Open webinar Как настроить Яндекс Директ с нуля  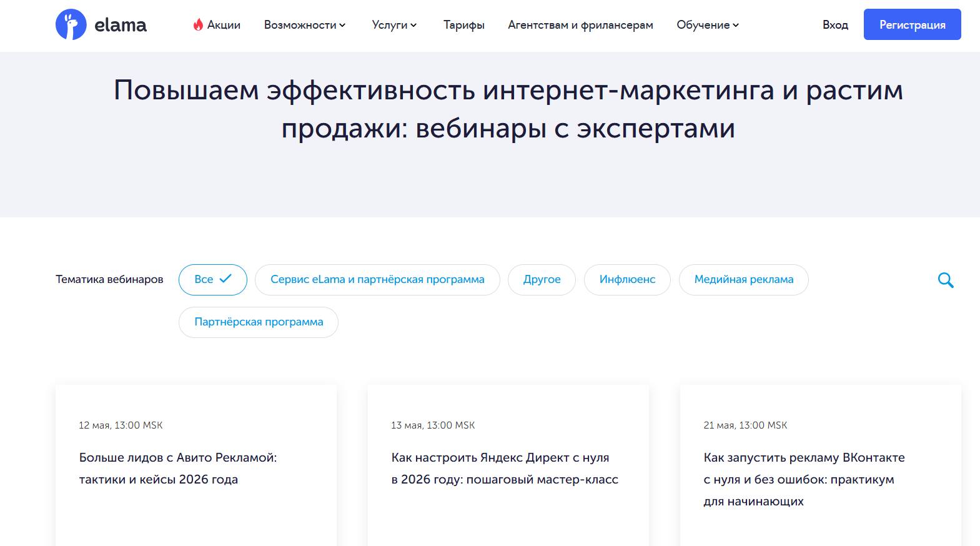[505, 469]
